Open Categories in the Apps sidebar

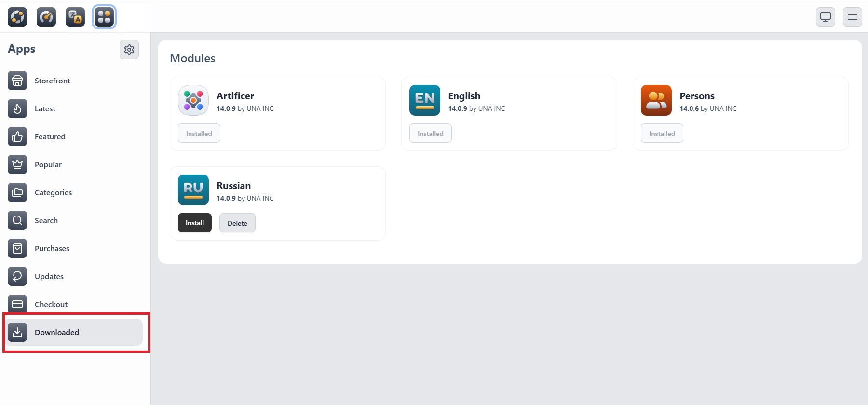point(53,192)
